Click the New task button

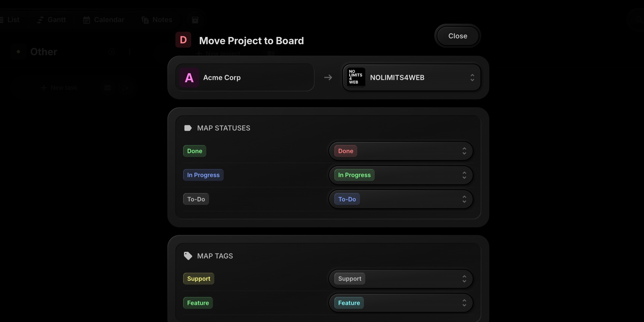[59, 87]
